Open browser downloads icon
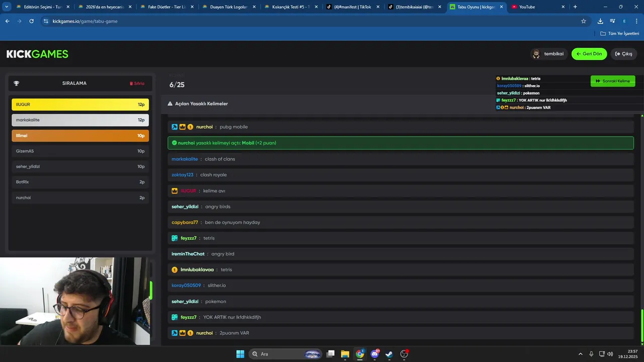Screen dimensions: 644x362 600,21
